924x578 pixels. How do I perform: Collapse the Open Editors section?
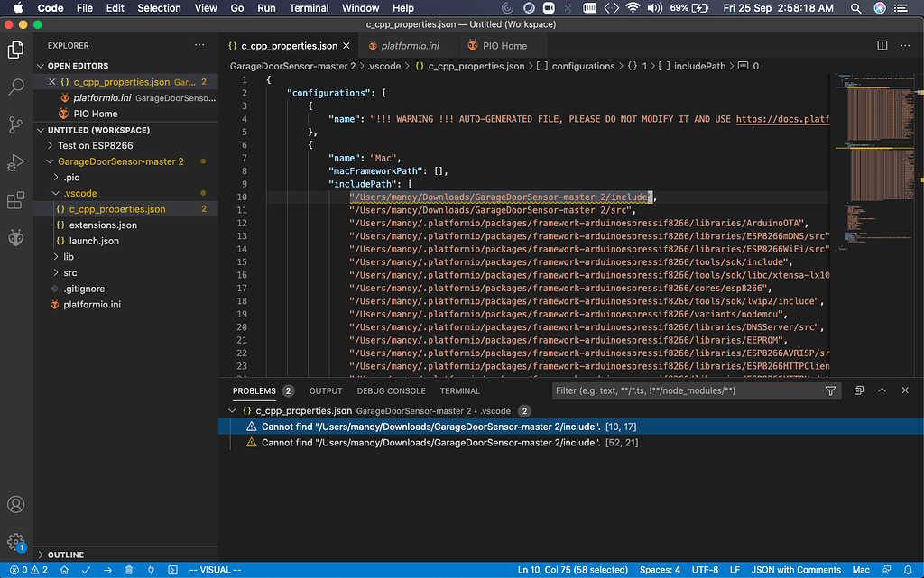coord(41,66)
